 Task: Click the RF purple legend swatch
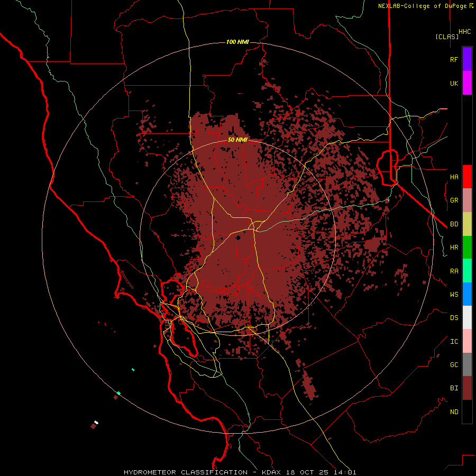coord(467,59)
